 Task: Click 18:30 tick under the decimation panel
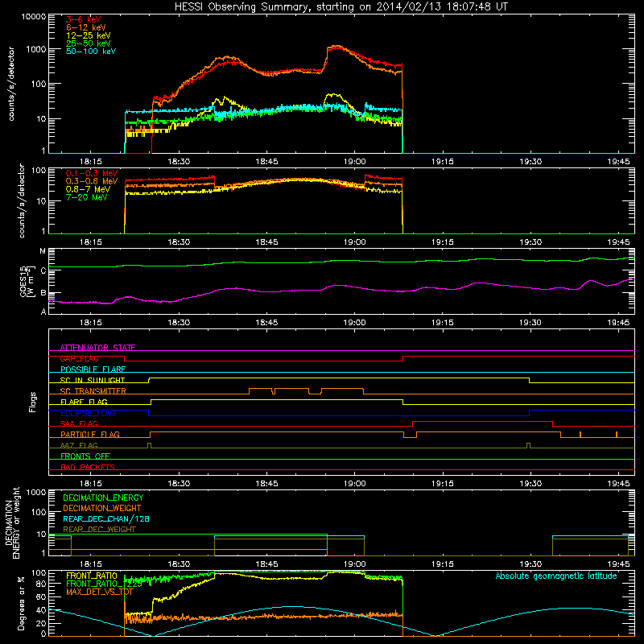[179, 564]
